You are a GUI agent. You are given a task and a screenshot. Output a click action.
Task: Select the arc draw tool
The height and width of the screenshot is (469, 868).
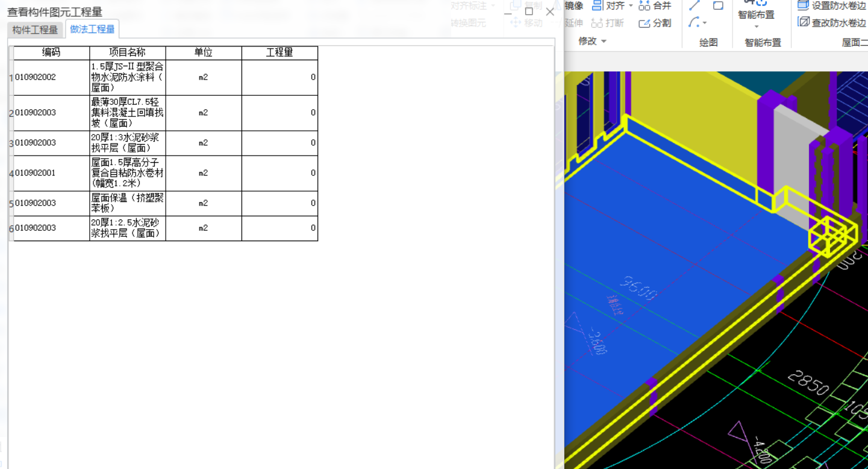pyautogui.click(x=694, y=22)
